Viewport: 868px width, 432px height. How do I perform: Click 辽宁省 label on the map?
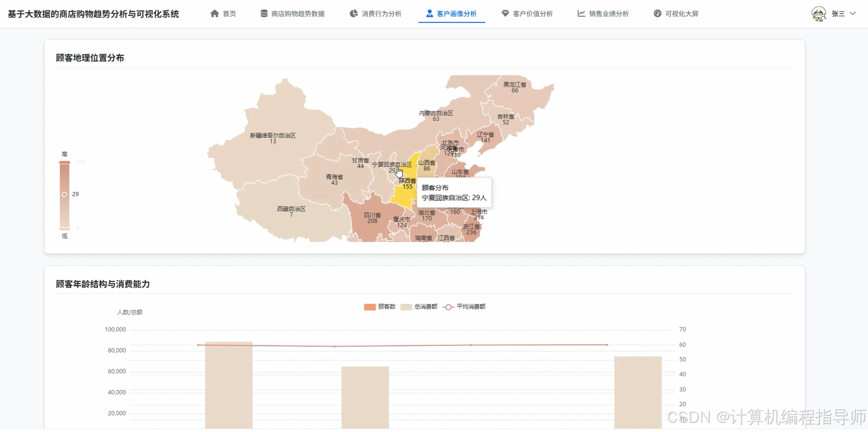pyautogui.click(x=485, y=137)
